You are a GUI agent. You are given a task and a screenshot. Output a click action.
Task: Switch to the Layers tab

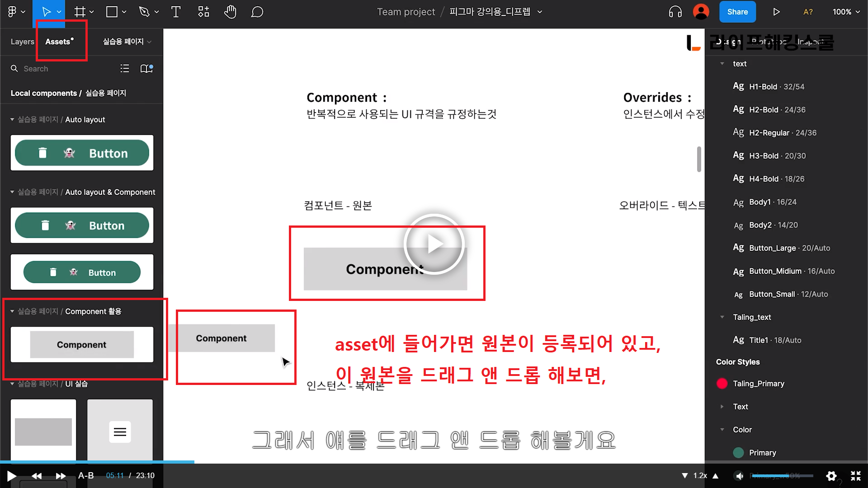pos(22,42)
